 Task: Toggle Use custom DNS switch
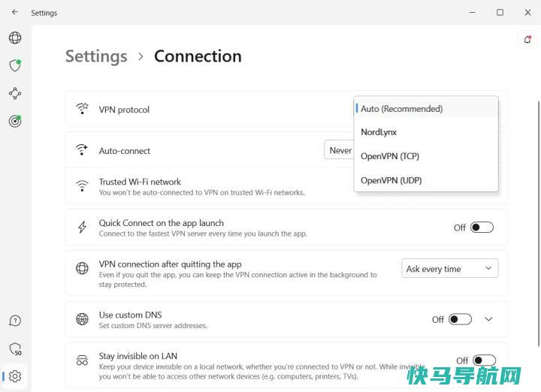(460, 319)
